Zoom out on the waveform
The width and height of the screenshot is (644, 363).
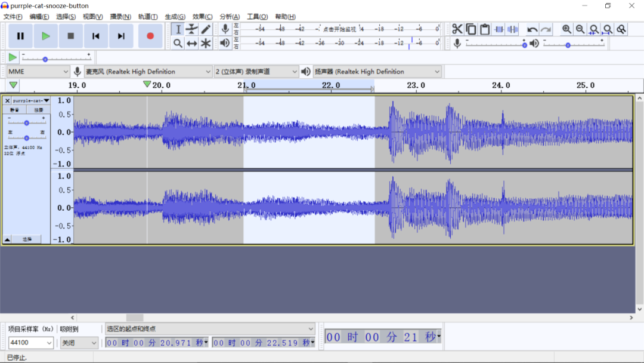(580, 29)
